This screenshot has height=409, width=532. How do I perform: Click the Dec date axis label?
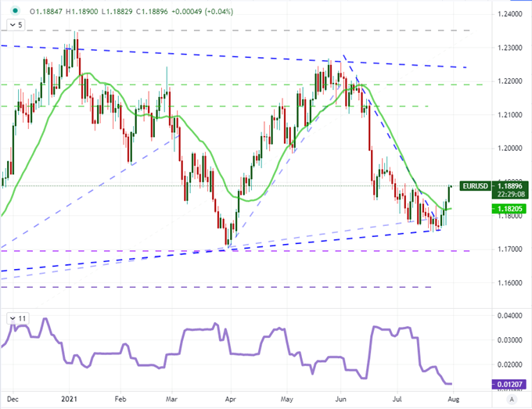[13, 399]
